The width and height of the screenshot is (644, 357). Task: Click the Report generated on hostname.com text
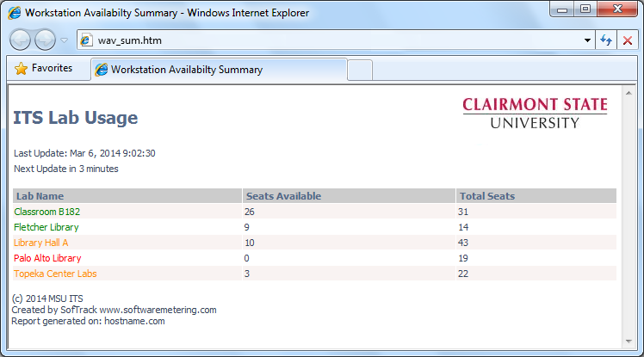click(x=88, y=322)
